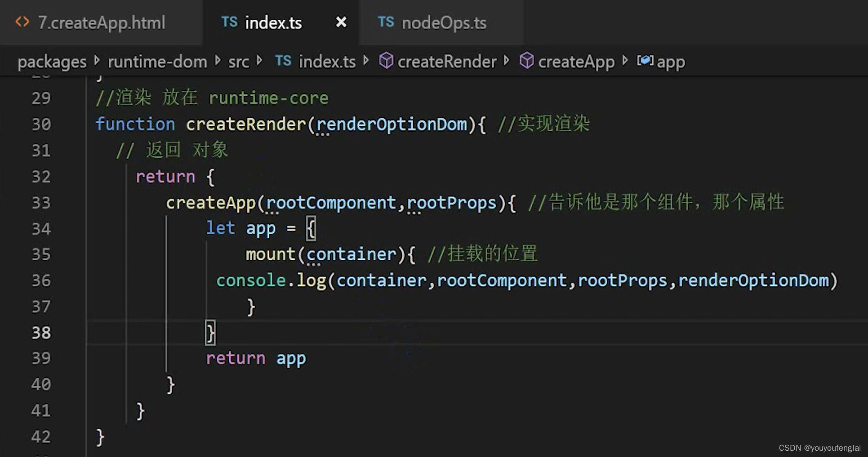Click the TS icon on index.ts tab
The height and width of the screenshot is (457, 868).
pos(229,22)
